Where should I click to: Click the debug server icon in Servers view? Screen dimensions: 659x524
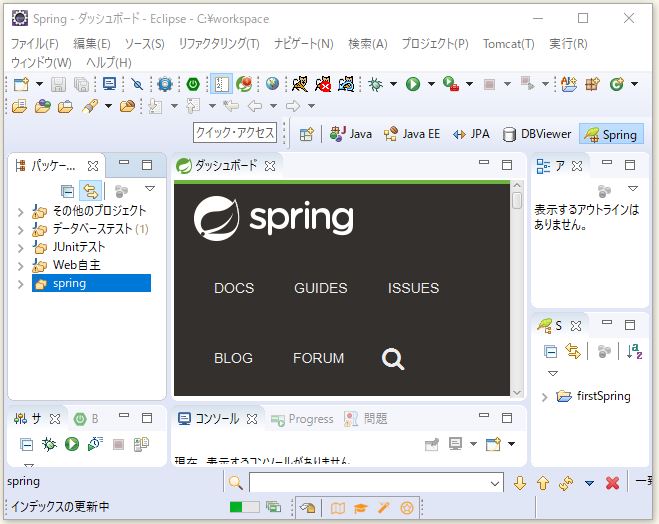[x=49, y=444]
